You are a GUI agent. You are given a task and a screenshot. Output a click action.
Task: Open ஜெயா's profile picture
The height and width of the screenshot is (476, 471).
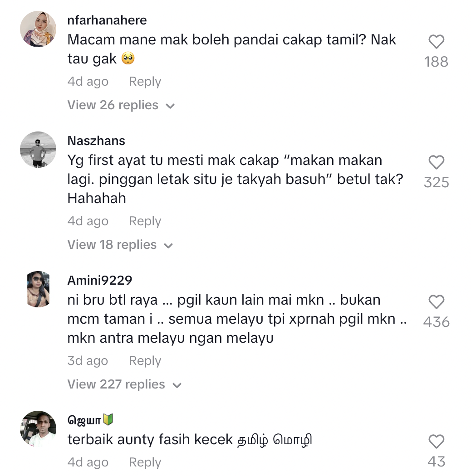click(x=38, y=429)
